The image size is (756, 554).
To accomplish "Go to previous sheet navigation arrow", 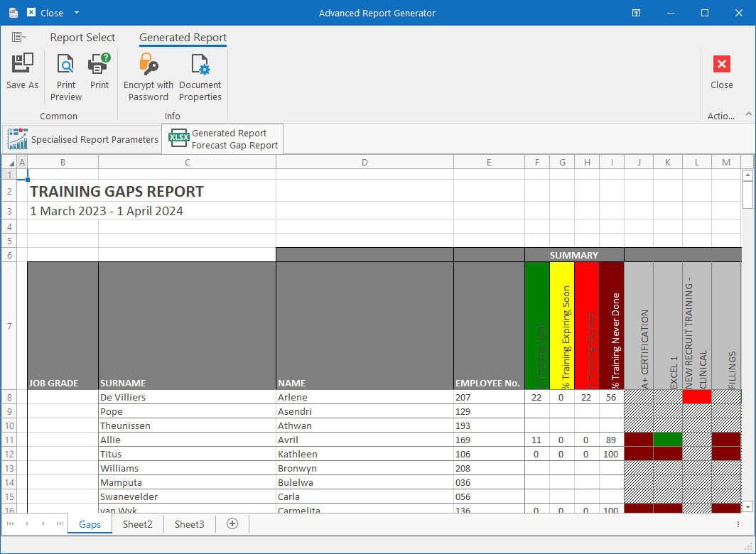I will click(27, 523).
